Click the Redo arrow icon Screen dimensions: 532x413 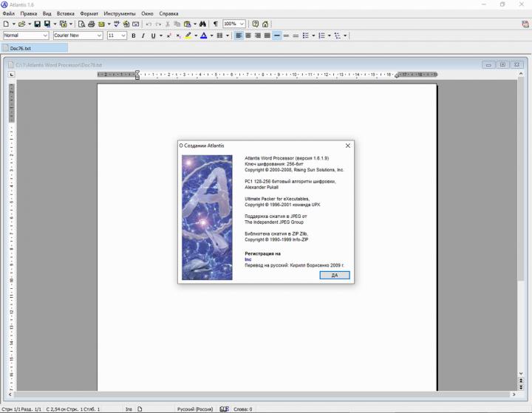tap(158, 24)
